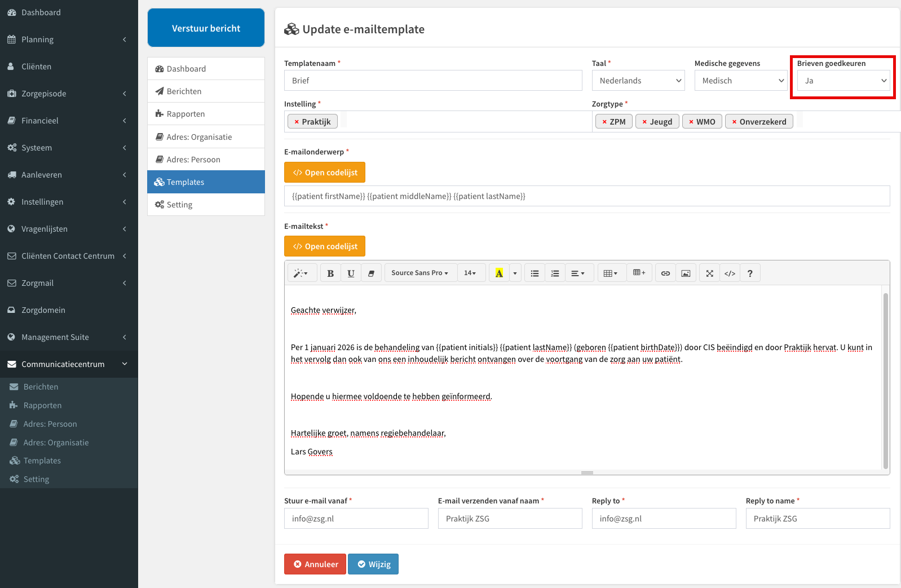The height and width of the screenshot is (588, 901).
Task: Open Zorgdomein in the sidebar
Action: (69, 310)
